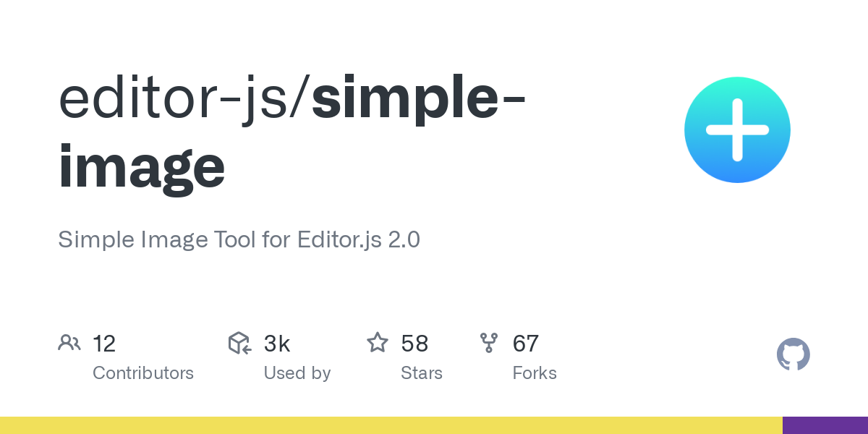
Task: Open the Forks label
Action: pyautogui.click(x=535, y=373)
